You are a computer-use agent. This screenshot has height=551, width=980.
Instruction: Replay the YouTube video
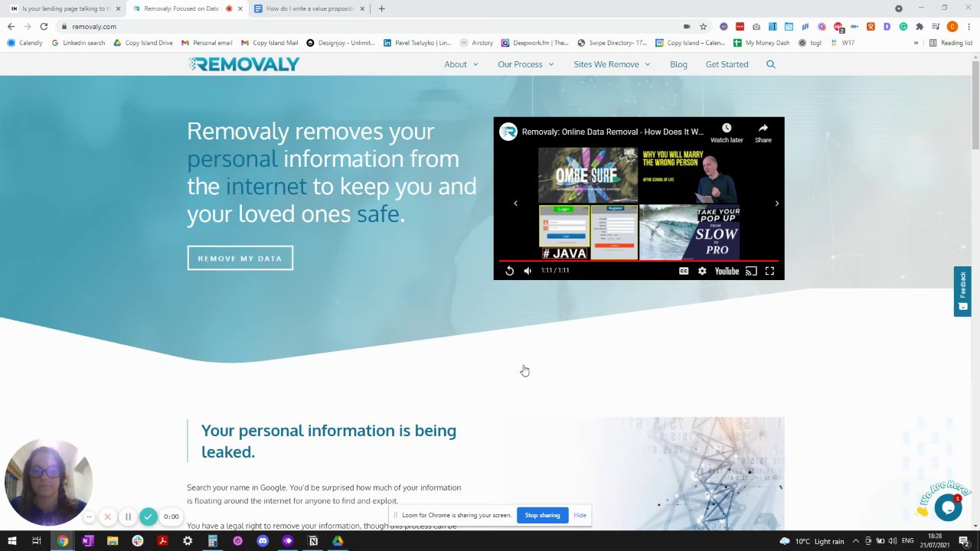(x=509, y=271)
